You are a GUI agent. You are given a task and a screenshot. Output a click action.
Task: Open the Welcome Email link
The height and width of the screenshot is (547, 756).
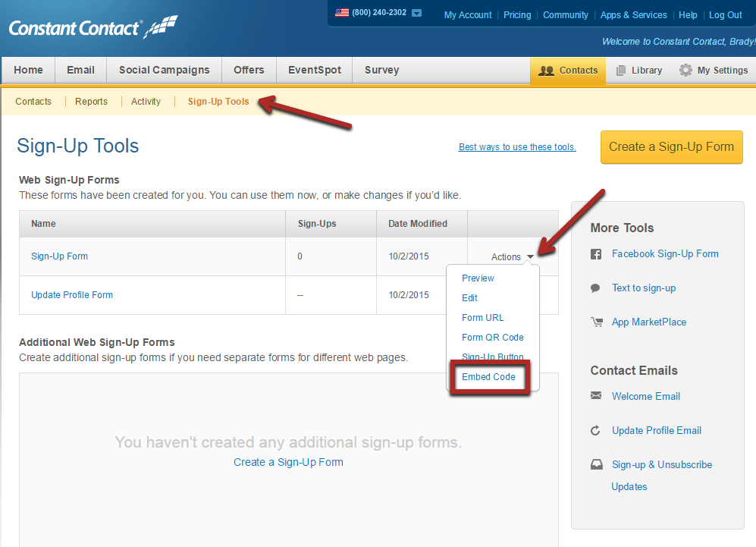coord(646,397)
